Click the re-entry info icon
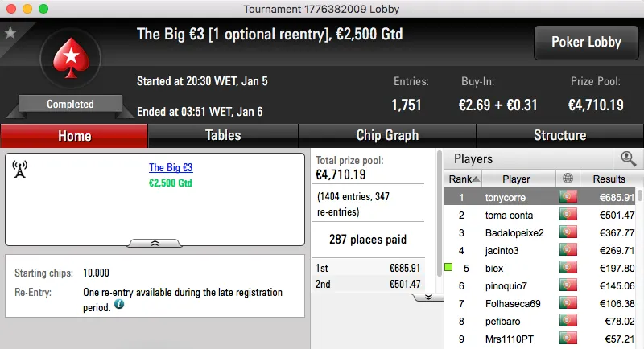 click(x=119, y=305)
